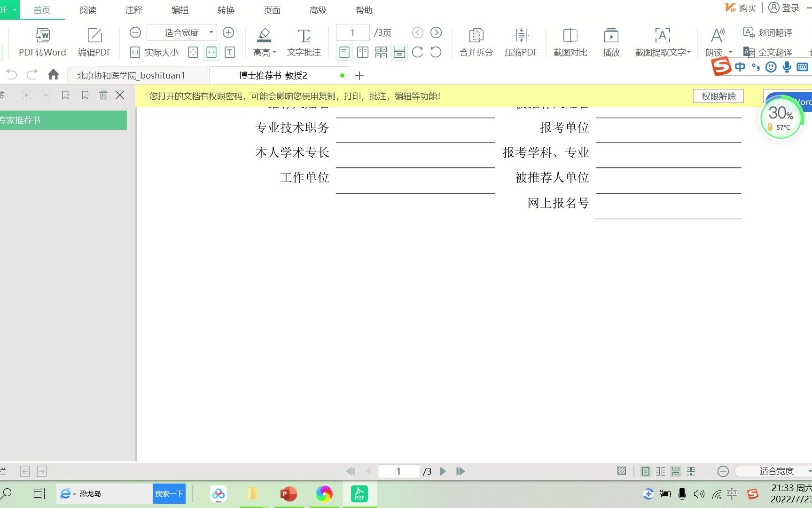
Task: Start 播放 slideshow playback mode
Action: pos(610,42)
